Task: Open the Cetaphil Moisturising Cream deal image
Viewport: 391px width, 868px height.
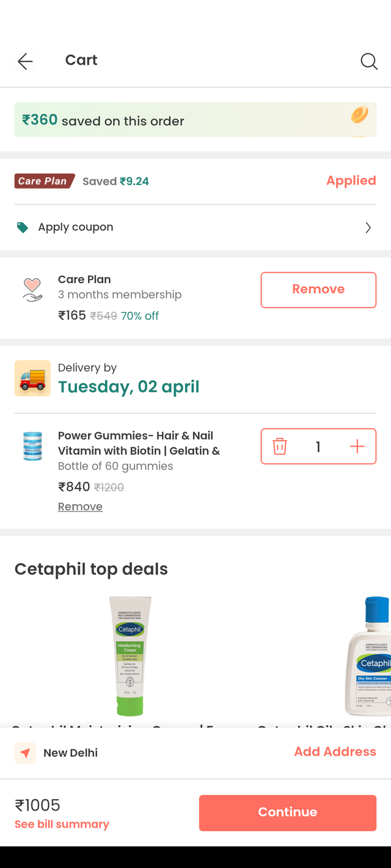Action: pos(130,656)
